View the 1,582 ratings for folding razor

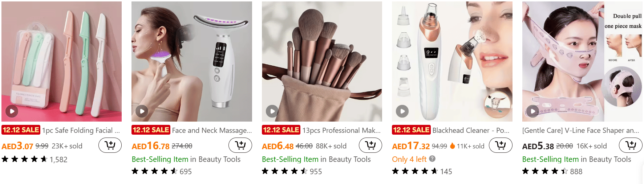click(x=58, y=159)
